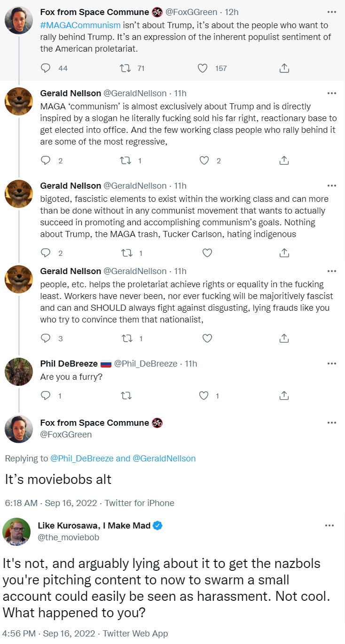Share Fox's #MAGACommunism tweet
Viewport: 345px width, 644px height.
tap(284, 68)
